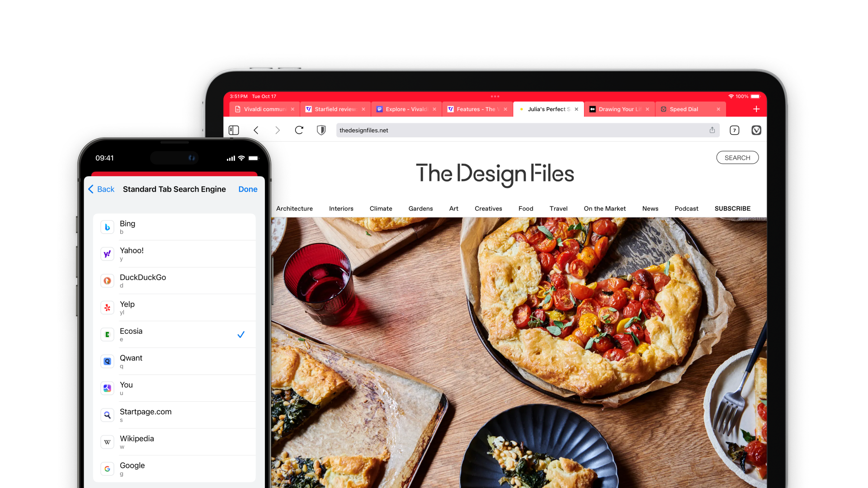Open the Food category on The Design Files

click(x=524, y=208)
